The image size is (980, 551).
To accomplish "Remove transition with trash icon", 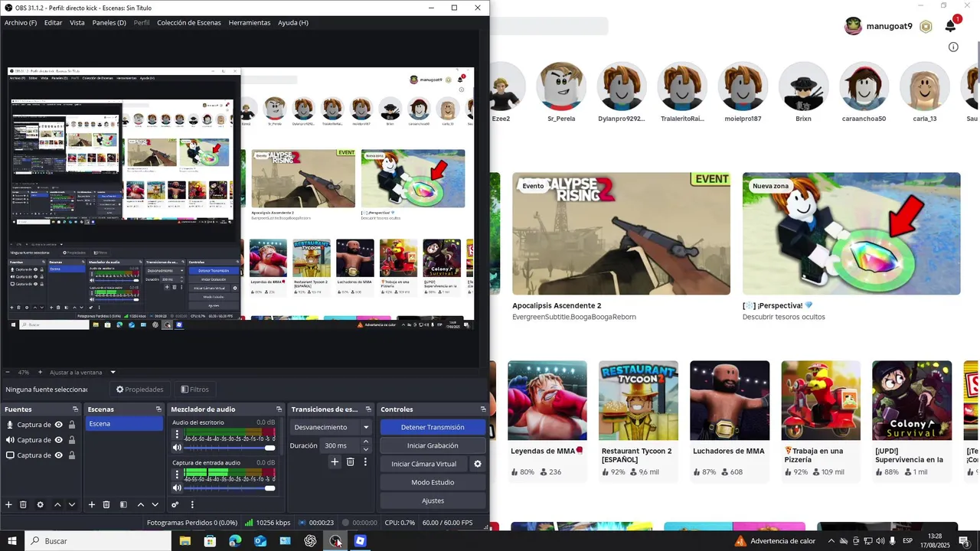I will pyautogui.click(x=350, y=461).
